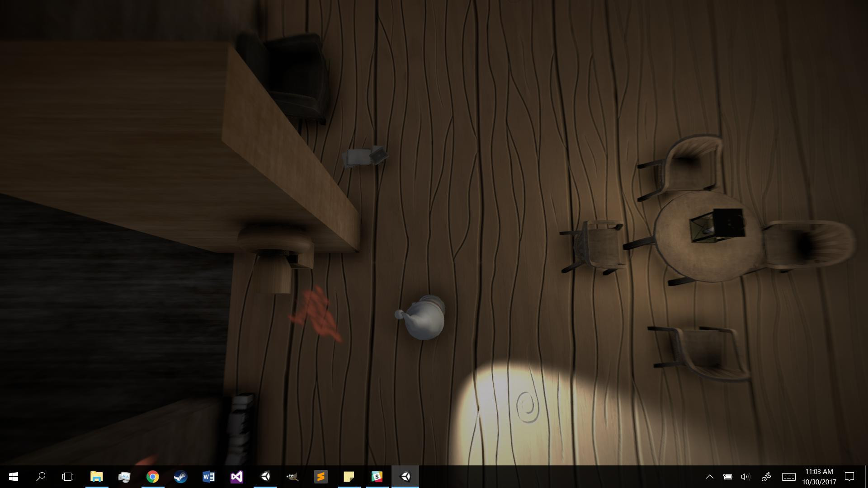Viewport: 868px width, 488px height.
Task: Switch to the Unity editor beside Visual Studio
Action: 265,477
